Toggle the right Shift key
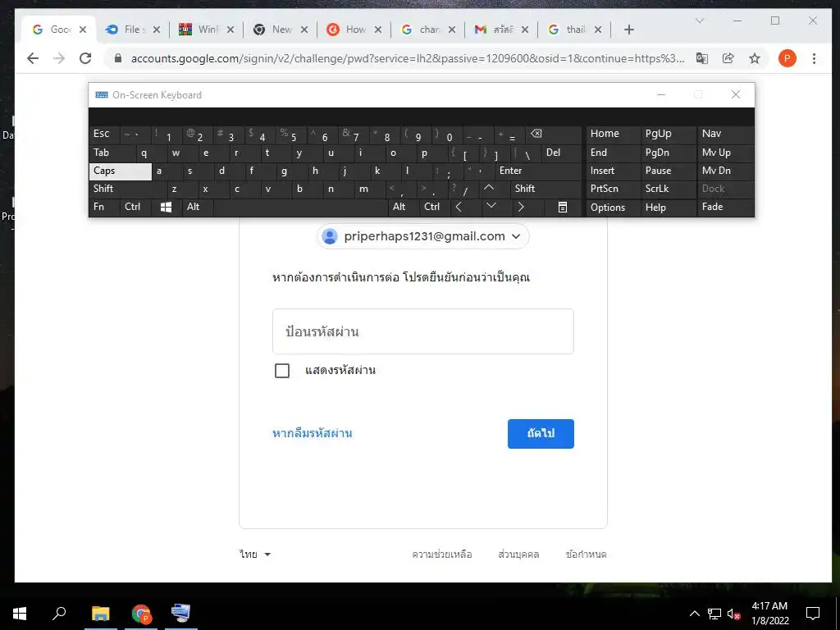The width and height of the screenshot is (840, 630). tap(546, 189)
